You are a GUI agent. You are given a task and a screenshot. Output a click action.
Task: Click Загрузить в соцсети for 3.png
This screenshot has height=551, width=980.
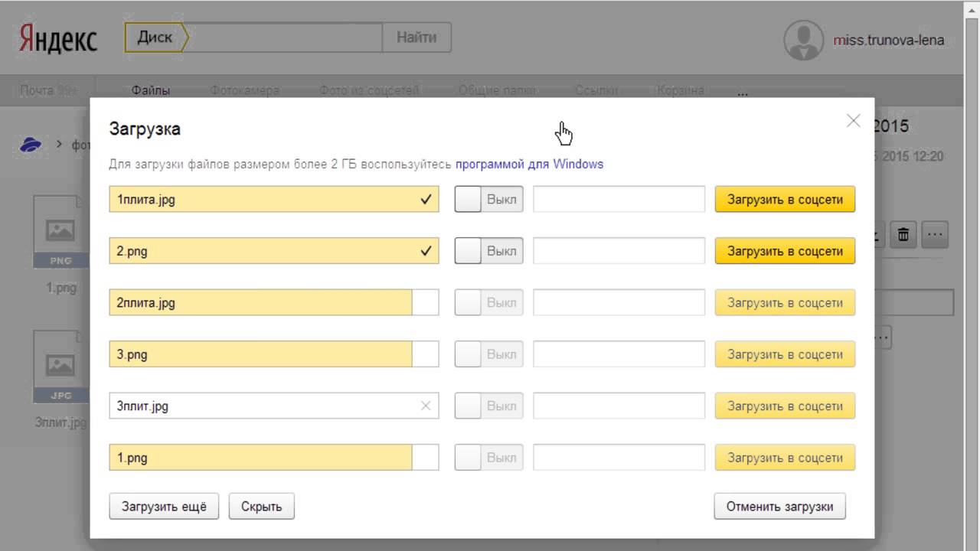pyautogui.click(x=785, y=354)
